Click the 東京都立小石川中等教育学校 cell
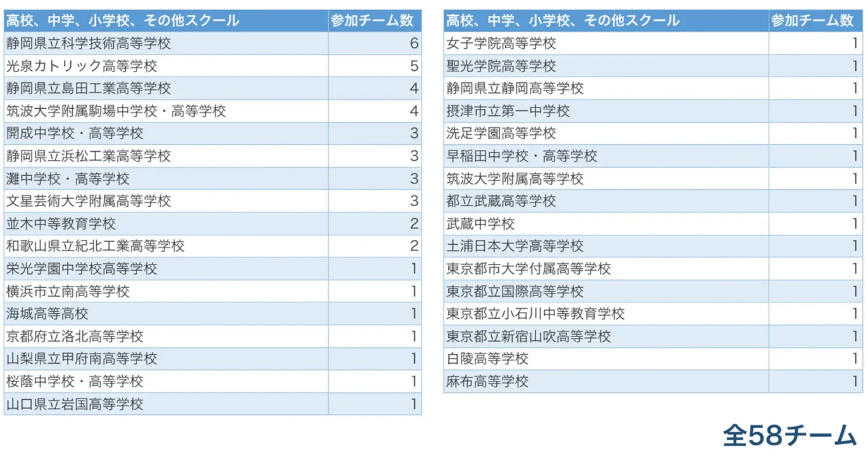 [535, 314]
